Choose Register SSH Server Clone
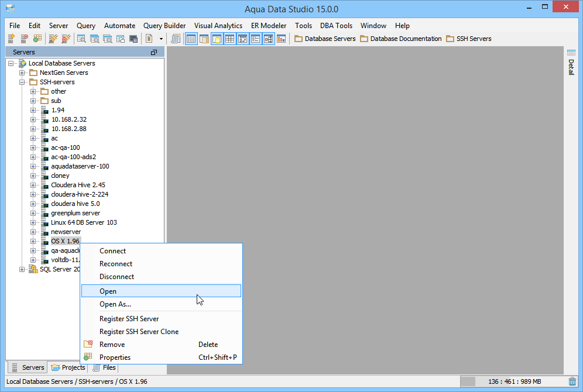583x392 pixels. 162,332
